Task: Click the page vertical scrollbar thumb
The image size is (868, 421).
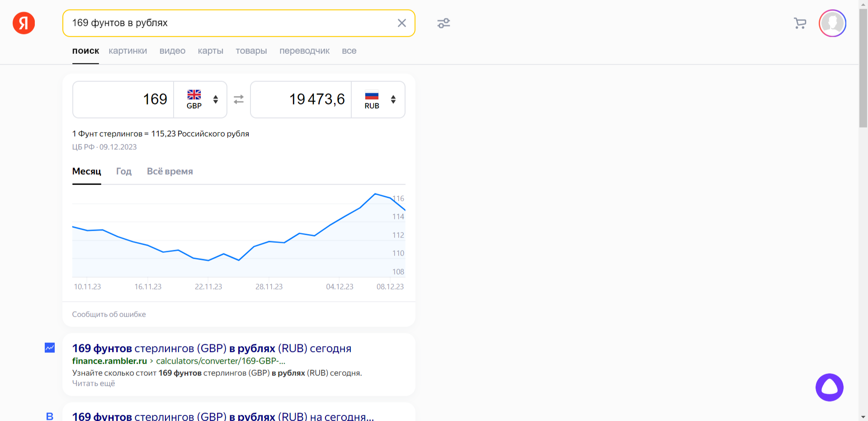Action: 863,68
